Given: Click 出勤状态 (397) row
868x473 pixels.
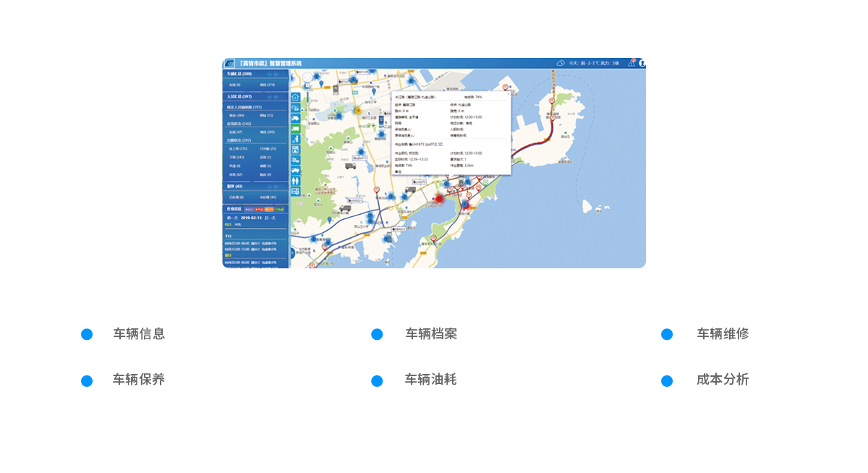Looking at the screenshot, I should [x=239, y=140].
